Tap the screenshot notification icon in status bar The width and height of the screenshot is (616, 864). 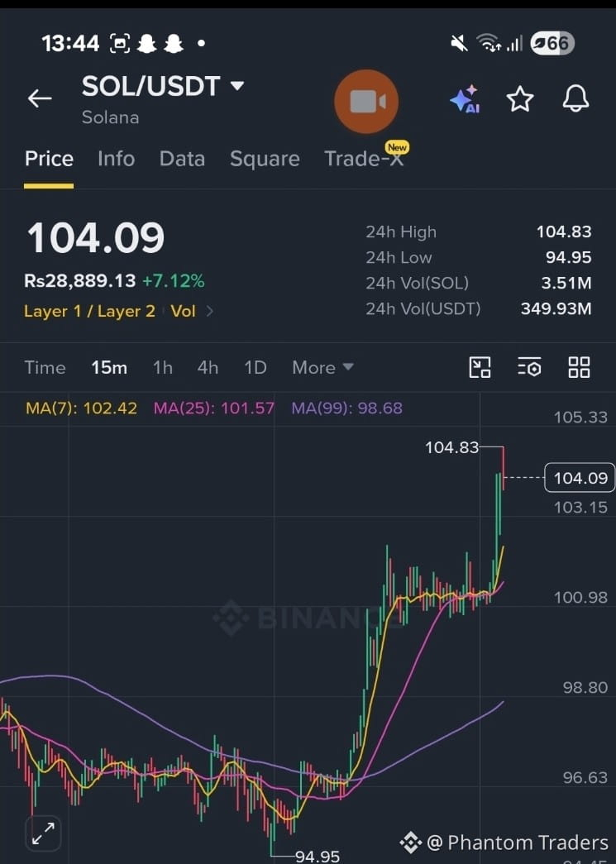tap(120, 43)
